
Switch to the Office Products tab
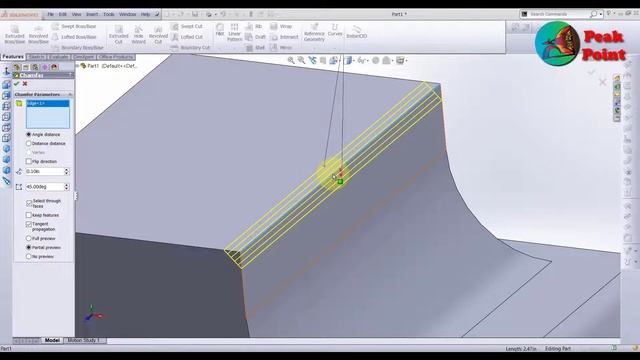[116, 57]
